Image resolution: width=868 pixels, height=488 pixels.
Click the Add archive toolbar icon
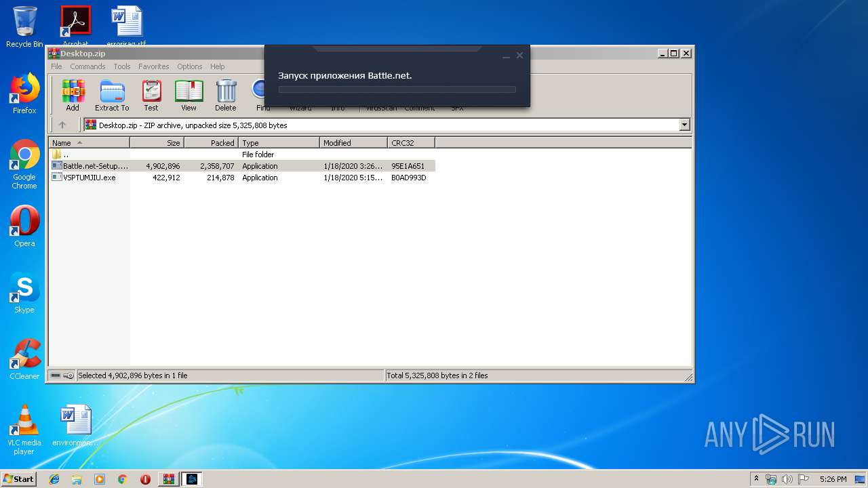coord(73,95)
